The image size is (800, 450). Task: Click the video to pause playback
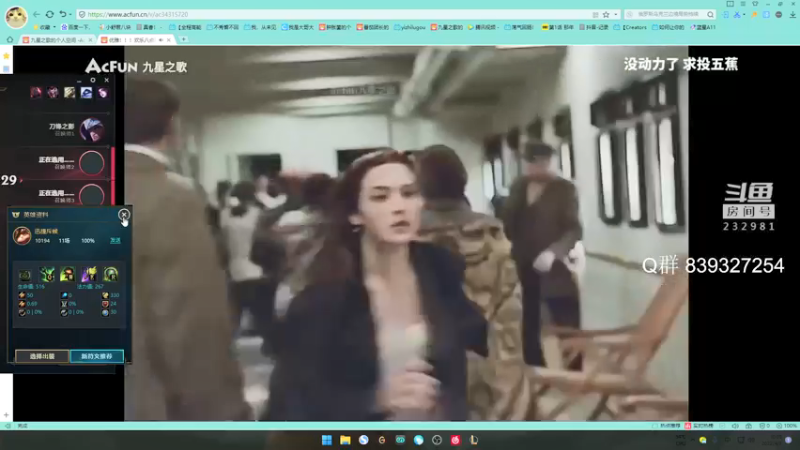406,234
